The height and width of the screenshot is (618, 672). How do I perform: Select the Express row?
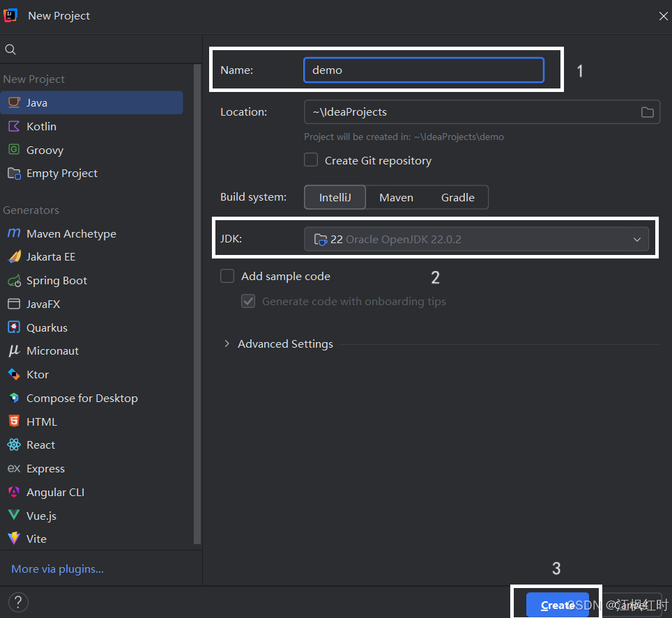pos(92,468)
